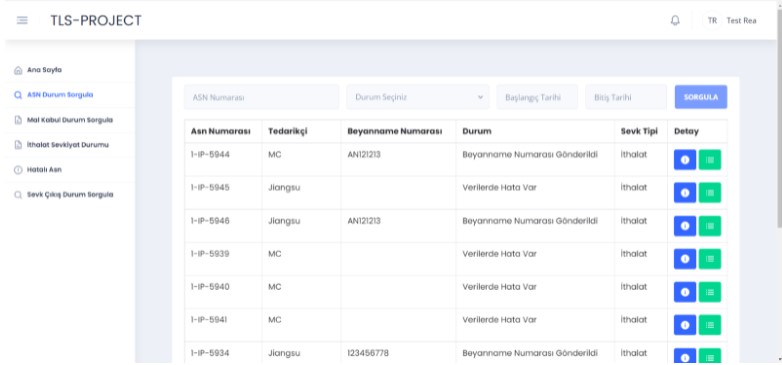Open info detail for 1-IP-5934

pos(685,356)
